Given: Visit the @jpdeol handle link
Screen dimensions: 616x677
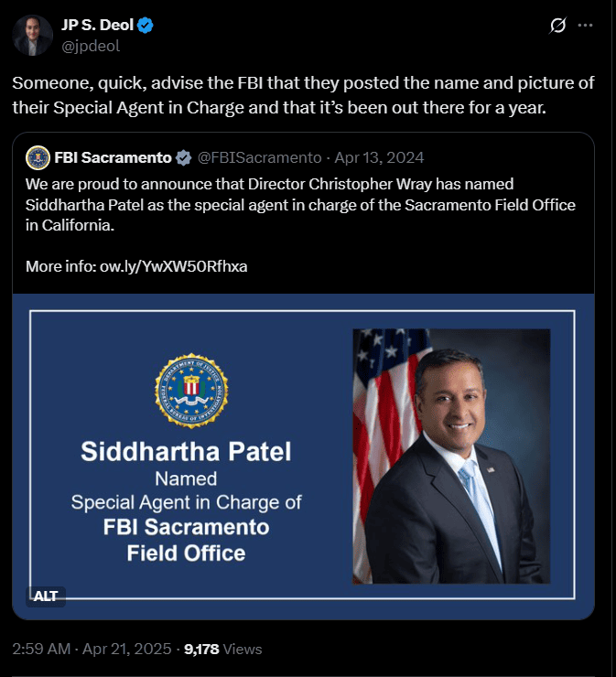Looking at the screenshot, I should click(x=91, y=45).
